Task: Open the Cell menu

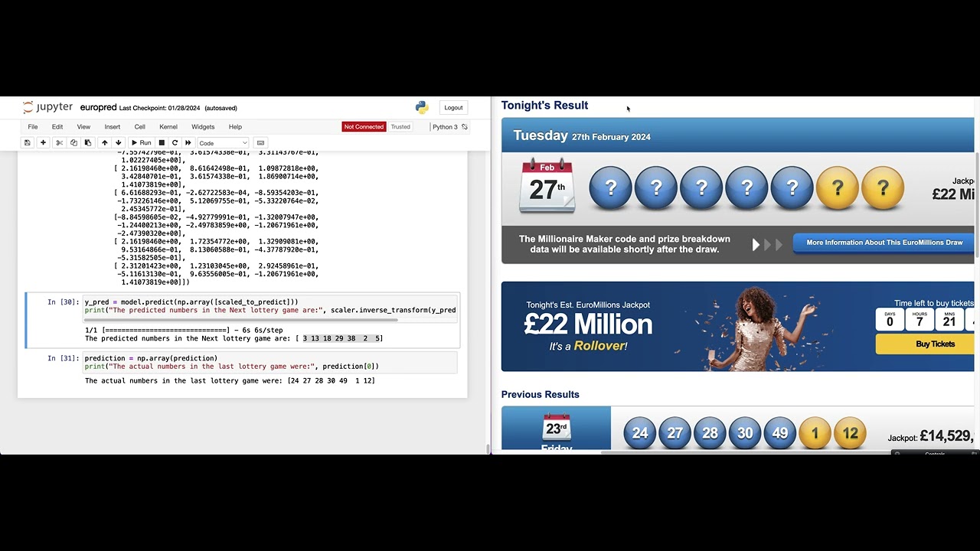Action: pos(140,127)
